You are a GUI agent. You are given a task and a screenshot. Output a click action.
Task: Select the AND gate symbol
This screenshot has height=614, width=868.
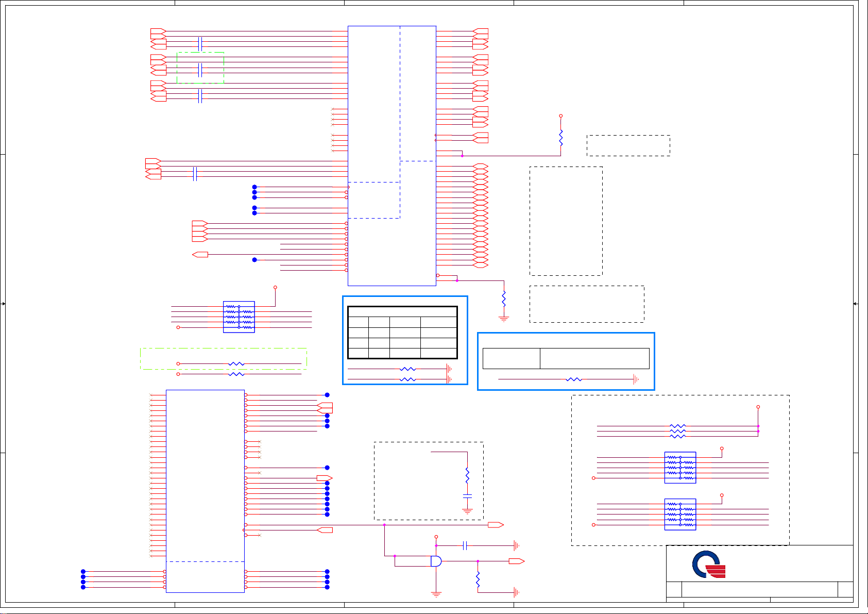click(x=436, y=561)
